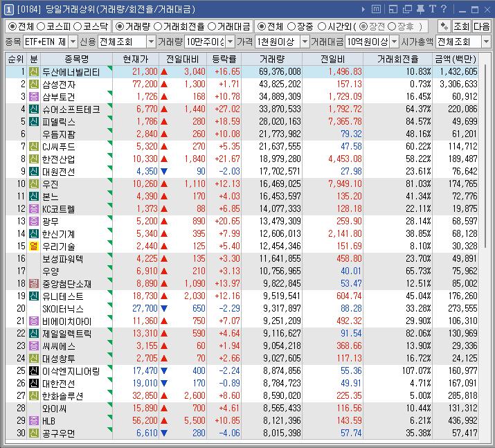Click the boxed 'm' menu icon in title bar
Viewport: 495px width, 448px height.
coord(376,10)
